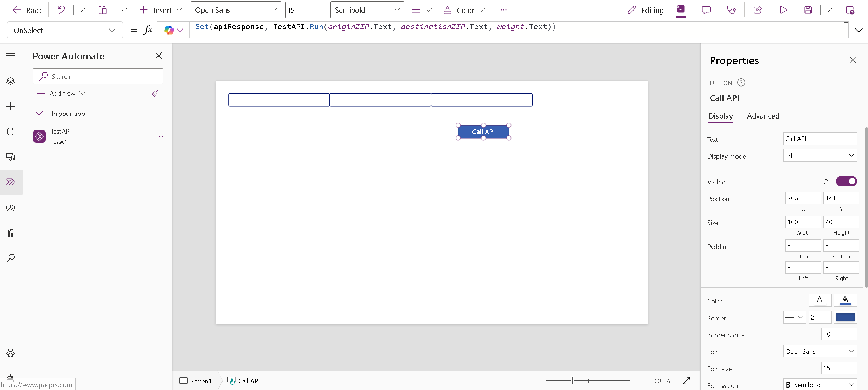Click the Add flow button
This screenshot has width=868, height=390.
click(x=61, y=93)
